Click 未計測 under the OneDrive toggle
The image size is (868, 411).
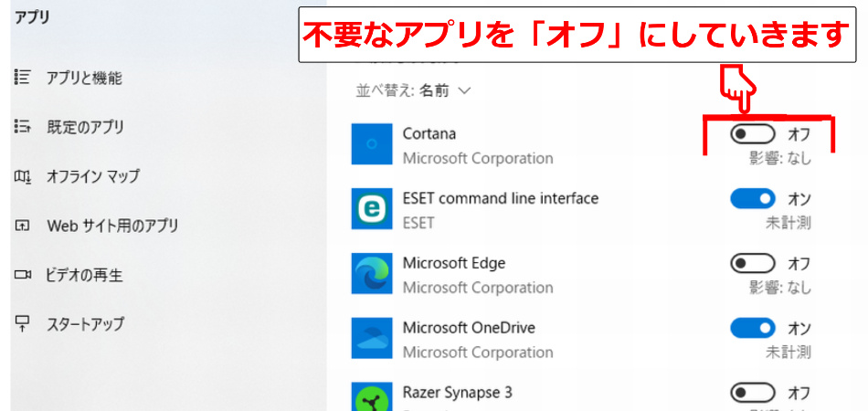789,353
